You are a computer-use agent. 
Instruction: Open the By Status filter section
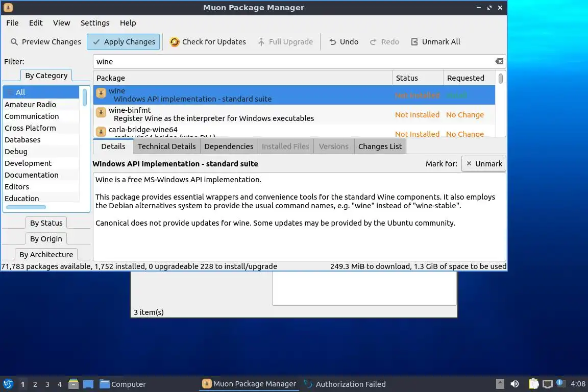coord(46,223)
